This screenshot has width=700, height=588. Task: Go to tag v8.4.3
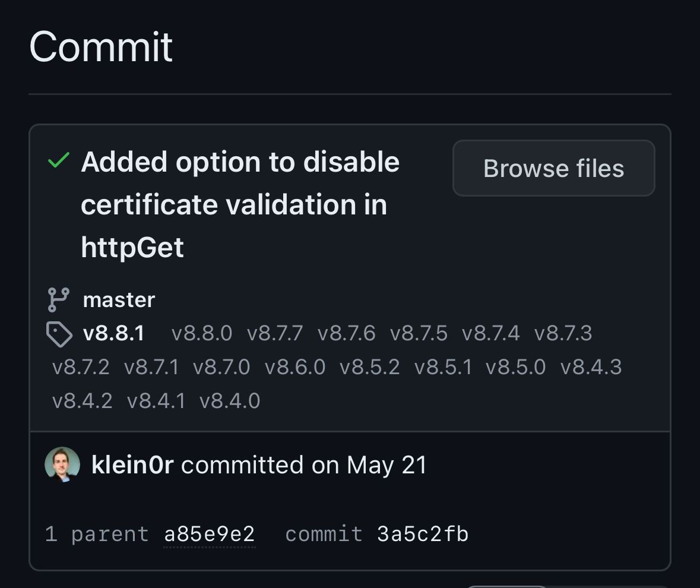(591, 368)
